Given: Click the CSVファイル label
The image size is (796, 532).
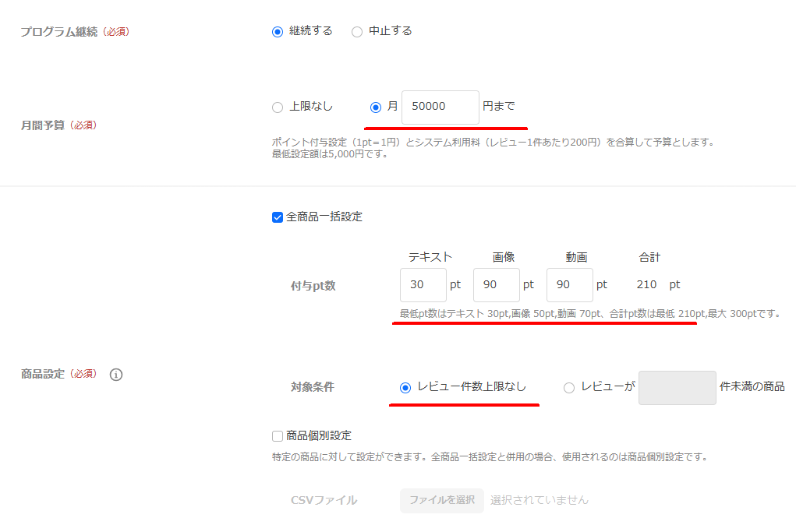Looking at the screenshot, I should point(324,500).
